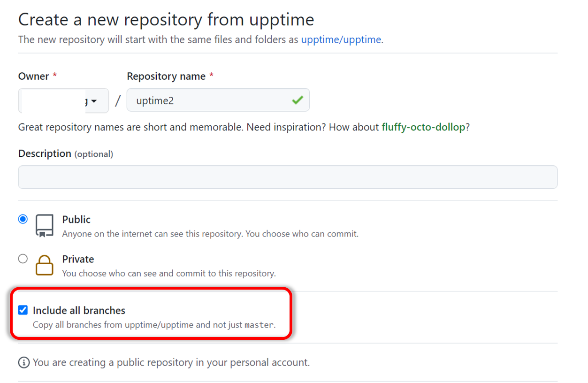
Task: Click the 'You choose who can see and commit' text
Action: coord(169,273)
